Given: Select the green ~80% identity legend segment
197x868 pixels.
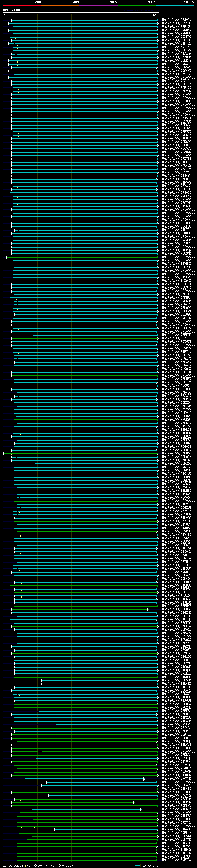Looking at the screenshot, I should tap(137, 6).
